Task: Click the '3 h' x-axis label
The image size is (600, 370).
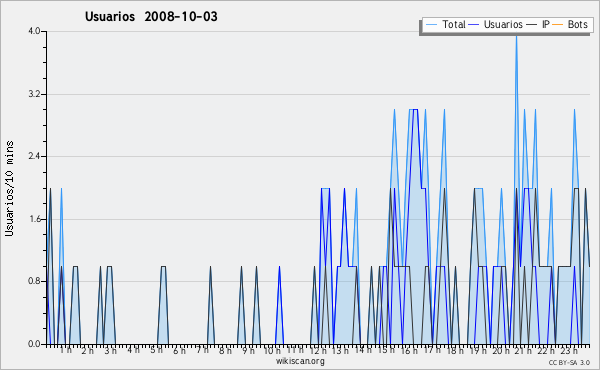Action: (x=111, y=351)
